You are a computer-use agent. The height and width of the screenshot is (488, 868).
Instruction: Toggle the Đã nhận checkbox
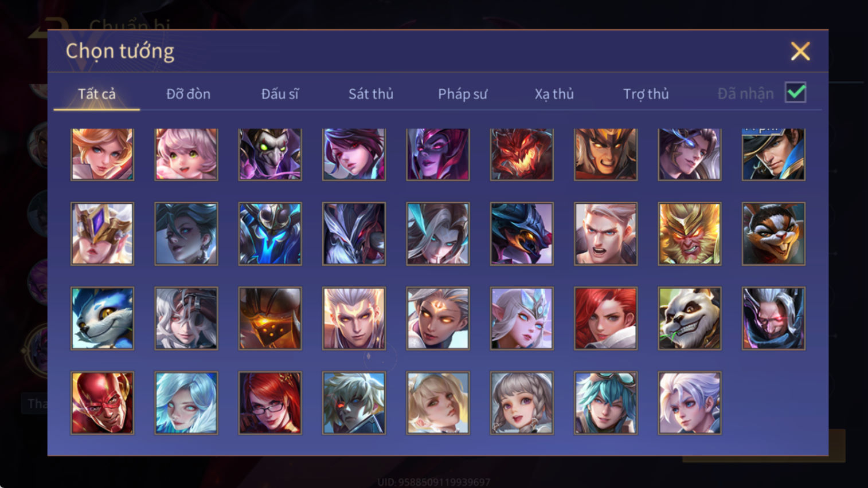coord(796,93)
